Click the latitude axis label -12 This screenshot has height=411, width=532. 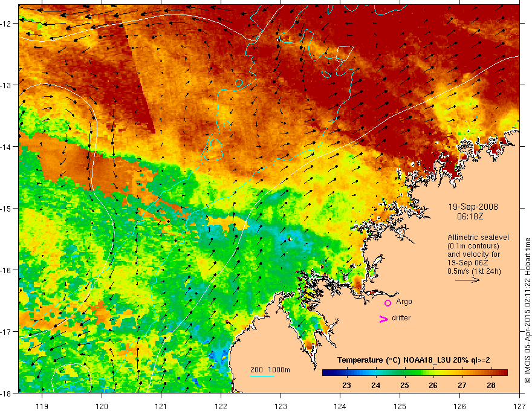coord(6,24)
